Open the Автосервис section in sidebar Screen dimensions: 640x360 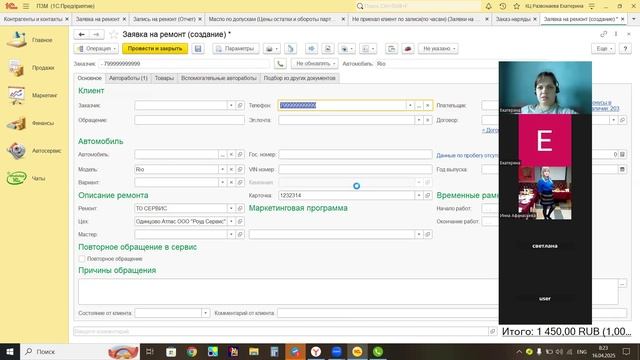click(x=34, y=151)
